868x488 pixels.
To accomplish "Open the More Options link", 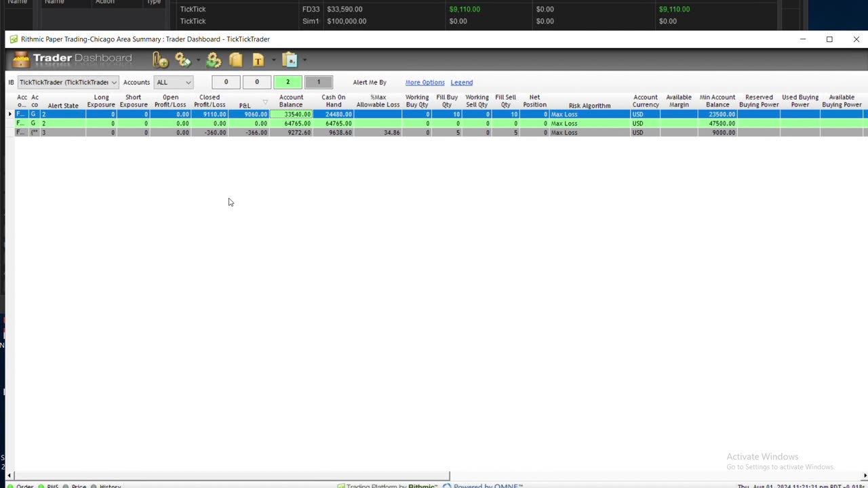I will pos(425,82).
